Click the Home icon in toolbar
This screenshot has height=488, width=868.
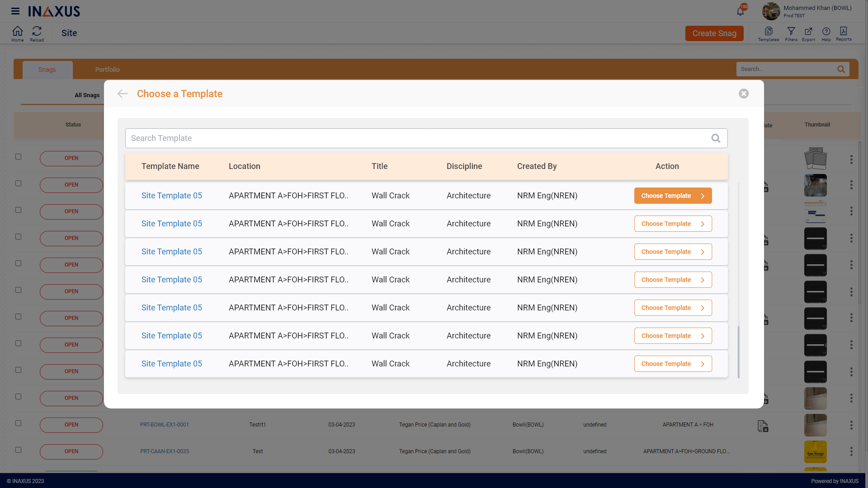[18, 33]
